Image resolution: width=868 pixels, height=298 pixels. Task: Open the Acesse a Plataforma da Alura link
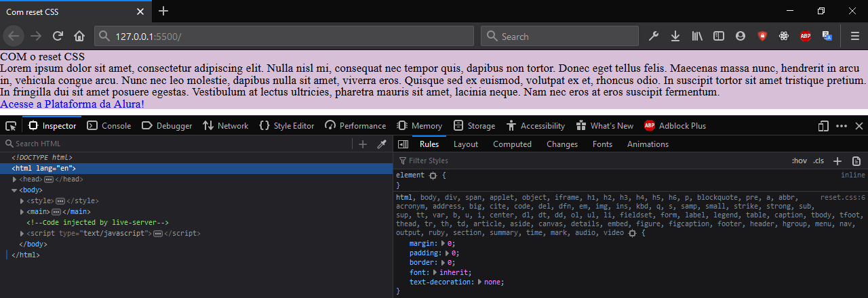pos(72,104)
